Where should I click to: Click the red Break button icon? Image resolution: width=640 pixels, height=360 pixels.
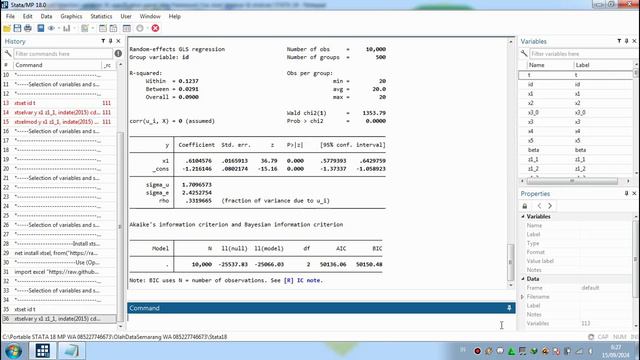[155, 28]
